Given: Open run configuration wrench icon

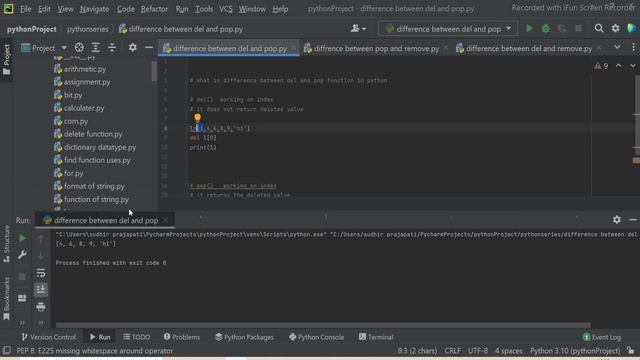Looking at the screenshot, I should (22, 255).
